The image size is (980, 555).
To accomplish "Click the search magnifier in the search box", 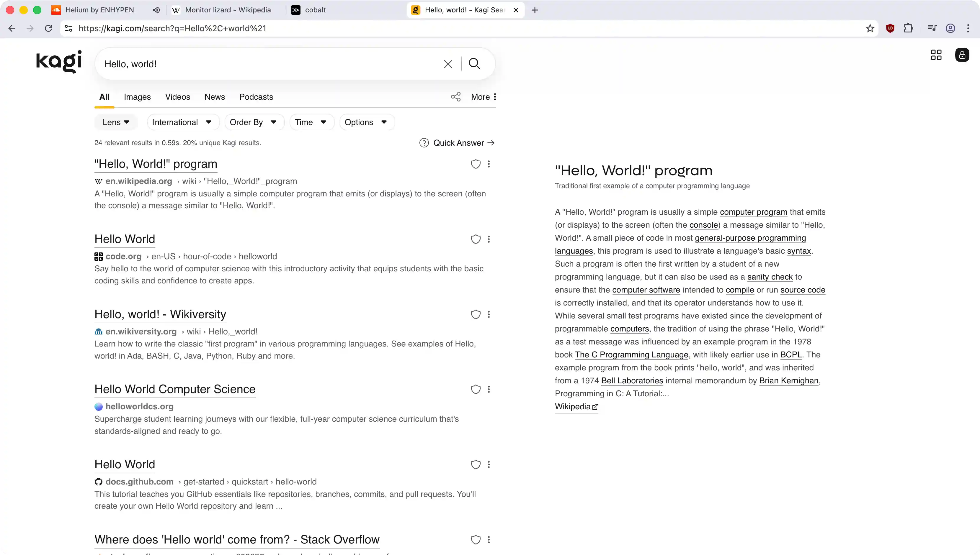I will 474,64.
